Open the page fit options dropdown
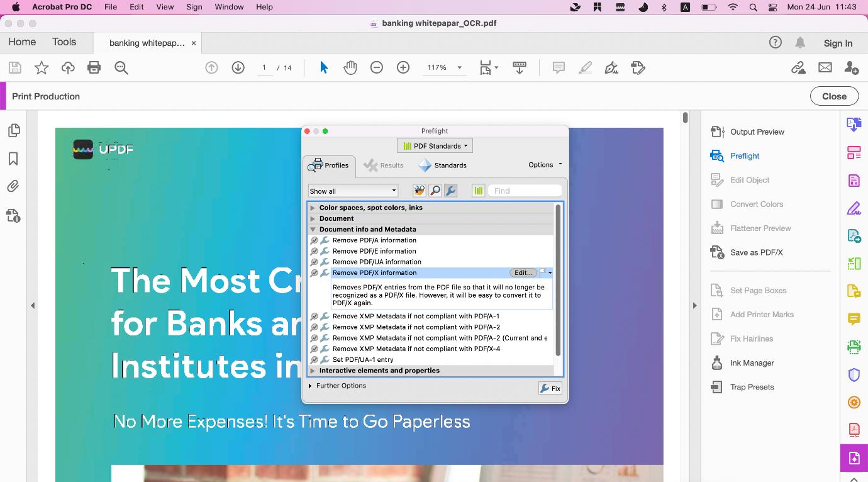 (x=488, y=68)
